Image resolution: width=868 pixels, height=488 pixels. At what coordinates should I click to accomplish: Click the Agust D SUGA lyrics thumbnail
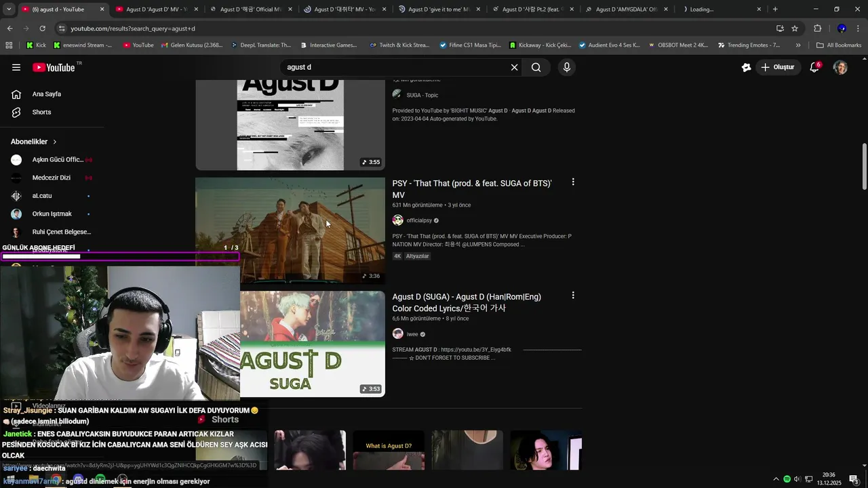point(312,344)
